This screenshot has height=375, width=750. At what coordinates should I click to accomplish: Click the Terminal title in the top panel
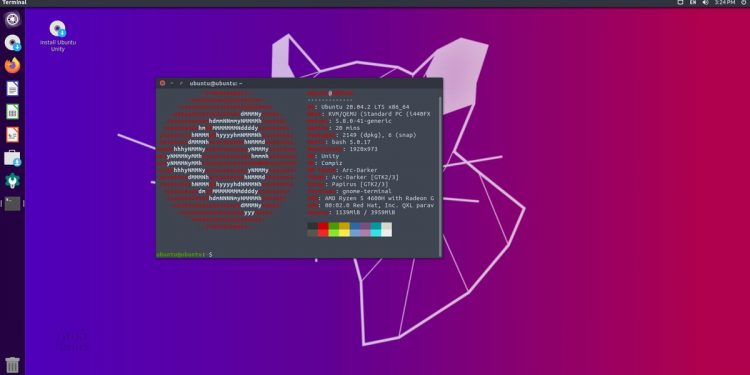[x=14, y=3]
